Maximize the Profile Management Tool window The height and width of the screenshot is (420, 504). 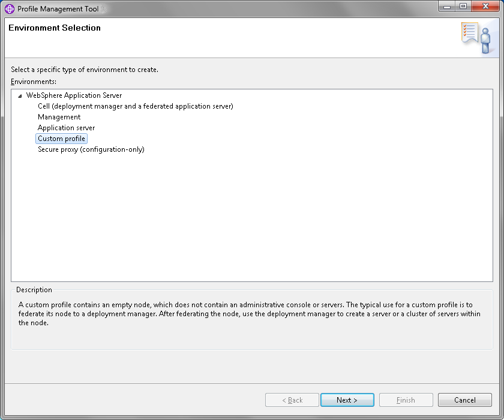click(463, 7)
